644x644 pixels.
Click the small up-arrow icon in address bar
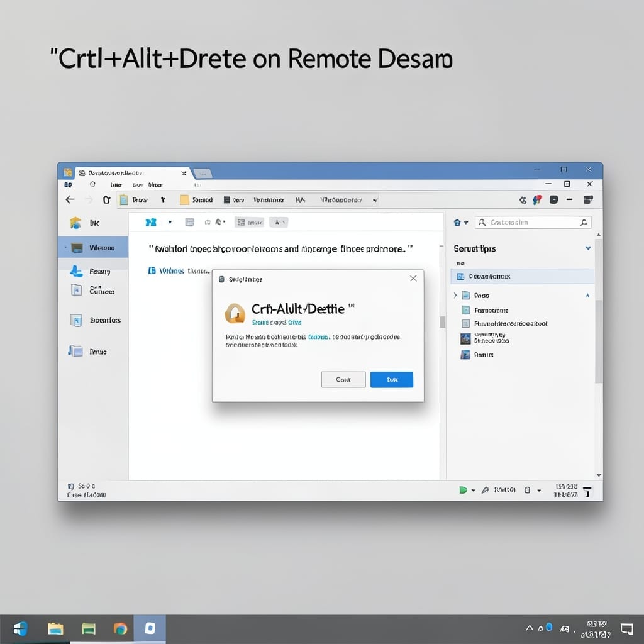tap(163, 199)
